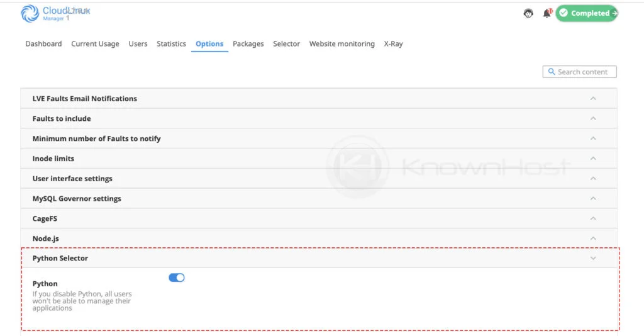Expand CageFS section chevron

(593, 218)
